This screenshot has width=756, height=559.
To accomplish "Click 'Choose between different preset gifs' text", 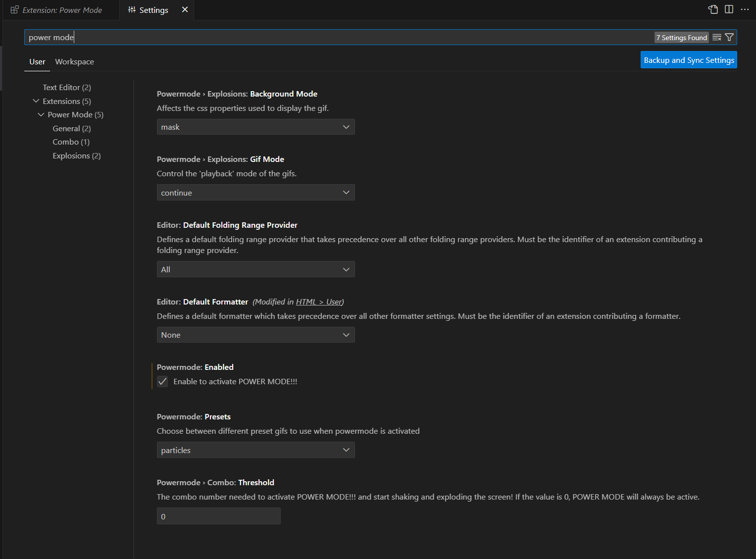I will 288,431.
